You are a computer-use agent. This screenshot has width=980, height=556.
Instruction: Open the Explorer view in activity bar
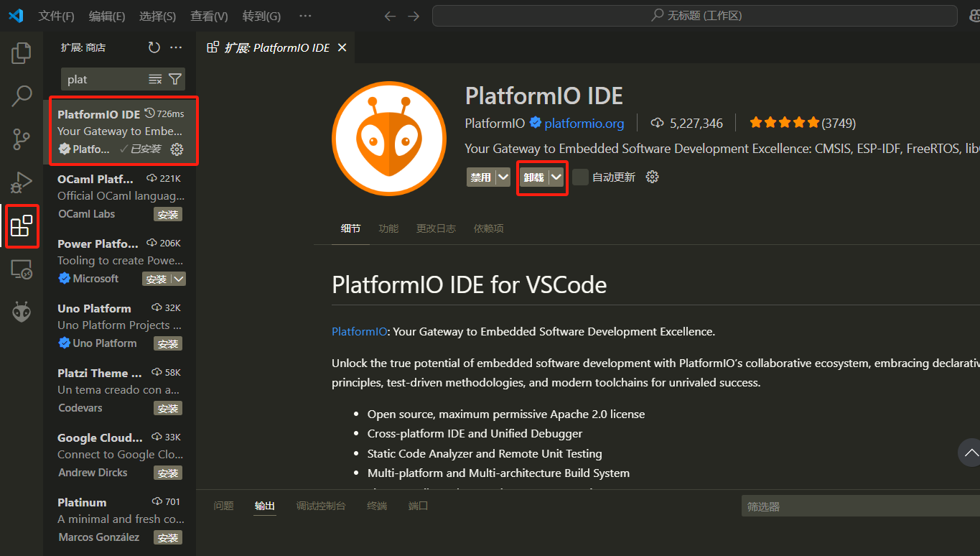click(x=22, y=52)
